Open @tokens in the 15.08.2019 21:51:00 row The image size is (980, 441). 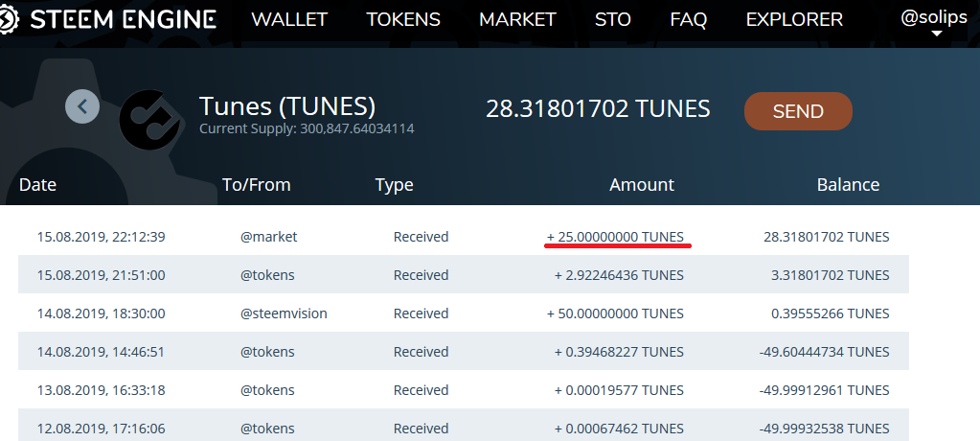click(267, 275)
